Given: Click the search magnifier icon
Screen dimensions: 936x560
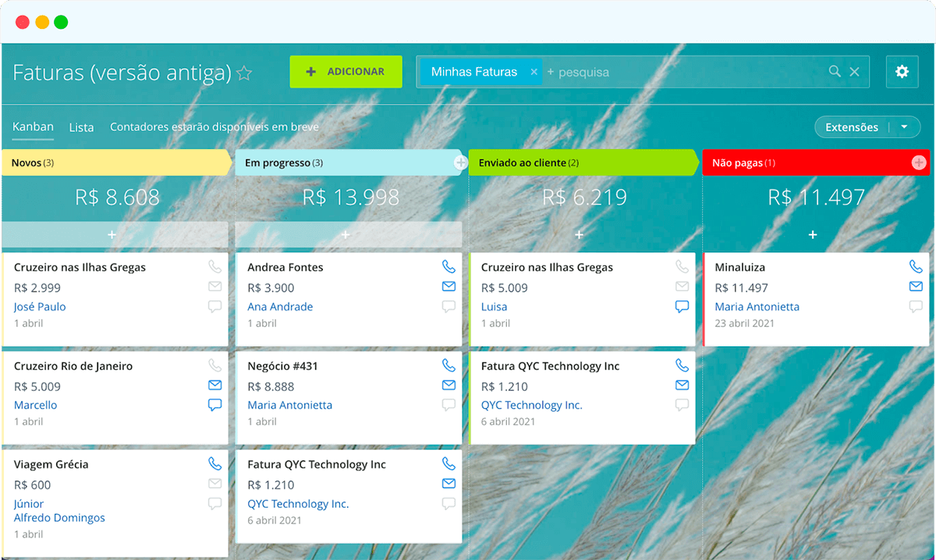Looking at the screenshot, I should pyautogui.click(x=835, y=72).
